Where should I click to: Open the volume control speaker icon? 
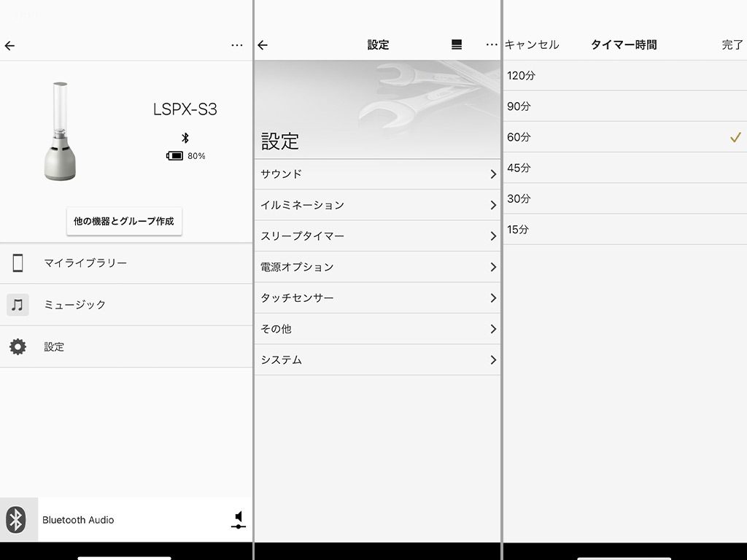pyautogui.click(x=239, y=519)
